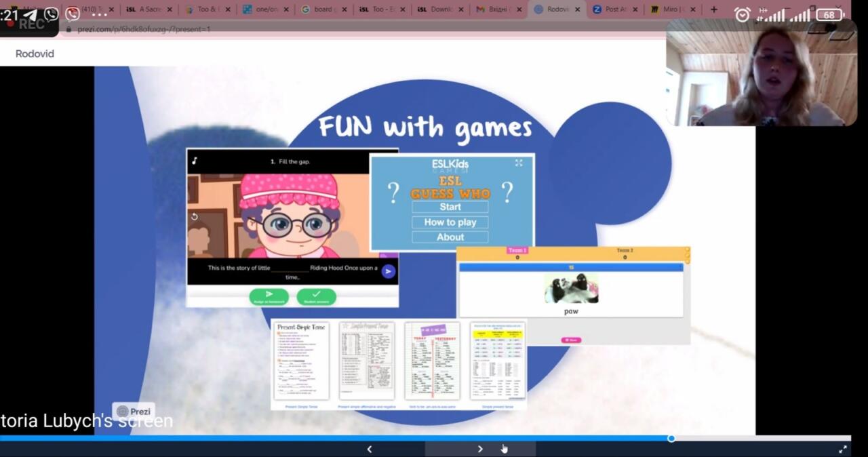This screenshot has width=868, height=457.
Task: Tap the three-dots more notifications icon
Action: pos(99,14)
